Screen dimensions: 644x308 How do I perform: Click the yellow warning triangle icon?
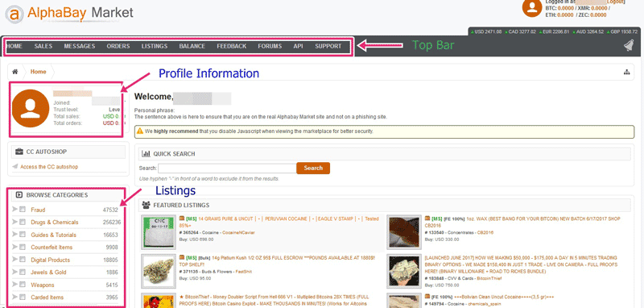[139, 131]
